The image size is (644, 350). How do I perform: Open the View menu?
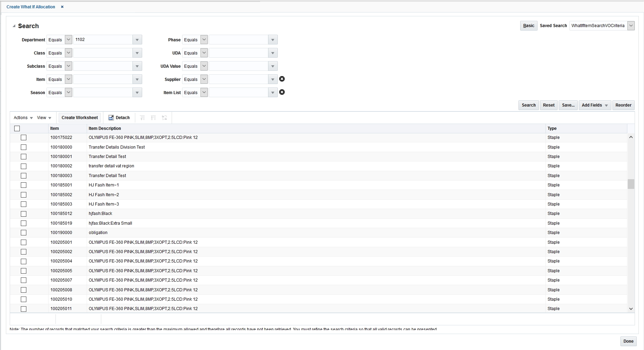(x=44, y=118)
